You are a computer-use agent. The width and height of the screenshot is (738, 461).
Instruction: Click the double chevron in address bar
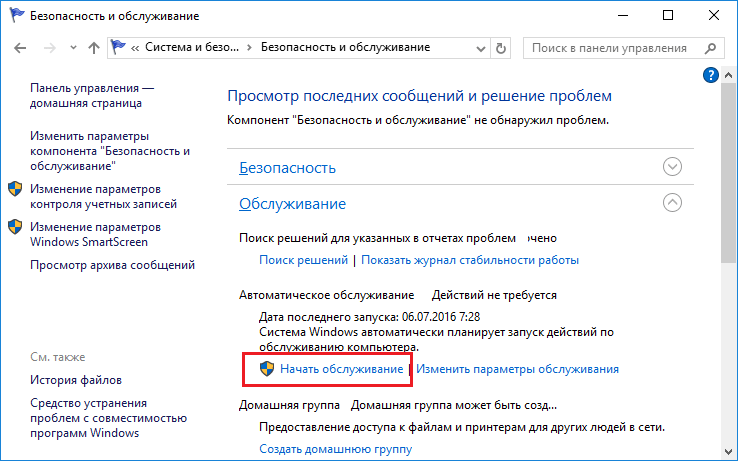tap(135, 48)
